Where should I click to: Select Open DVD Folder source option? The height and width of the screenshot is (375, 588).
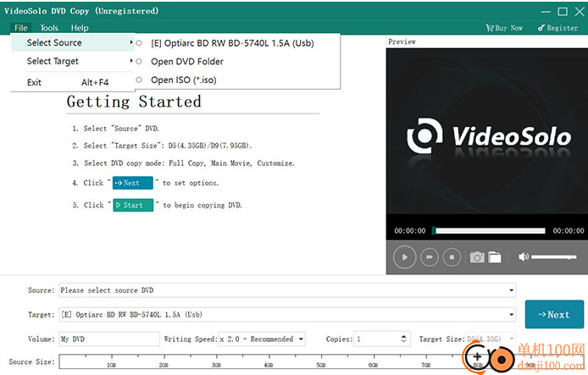click(238, 62)
